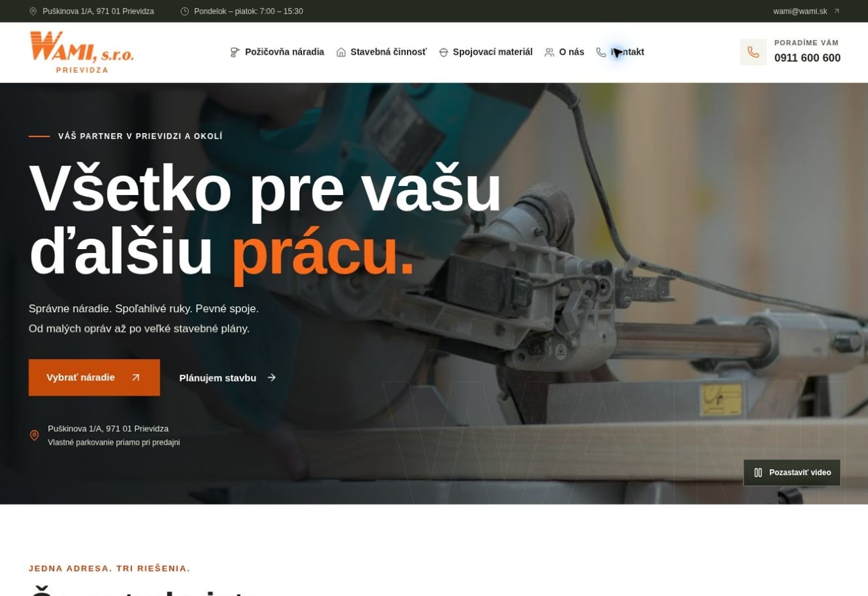Click the Vlastné parkovanie priamo pri predajni text
The height and width of the screenshot is (596, 868).
[114, 443]
